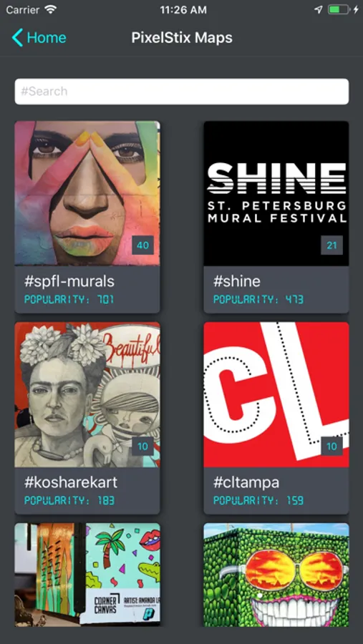Go back to Home
The width and height of the screenshot is (363, 644).
click(39, 38)
